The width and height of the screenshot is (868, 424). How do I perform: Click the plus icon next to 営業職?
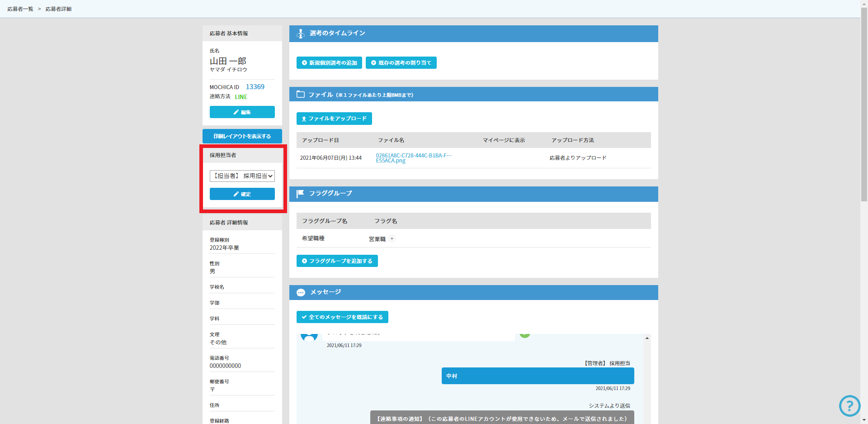click(x=392, y=238)
